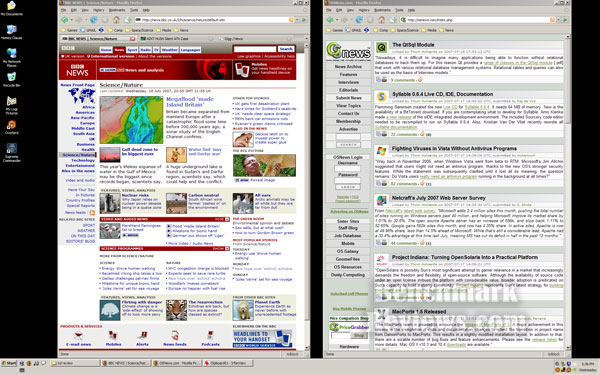
Task: Click the BBC Search button
Action: tap(286, 49)
